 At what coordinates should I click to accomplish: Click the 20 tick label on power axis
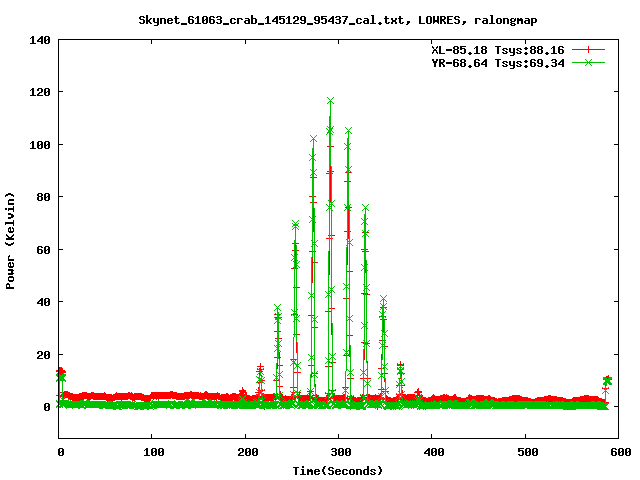tap(43, 354)
